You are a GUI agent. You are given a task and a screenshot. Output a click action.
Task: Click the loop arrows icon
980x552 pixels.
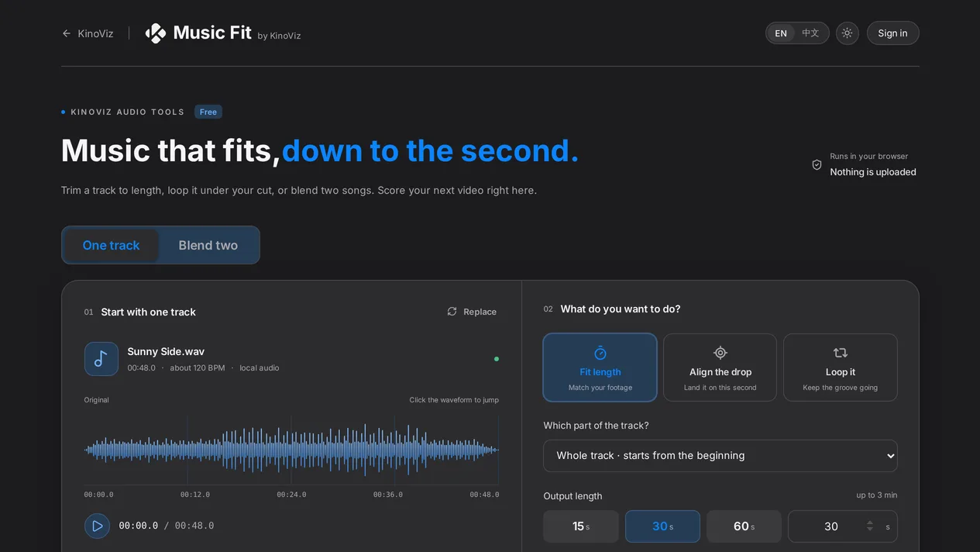click(841, 353)
